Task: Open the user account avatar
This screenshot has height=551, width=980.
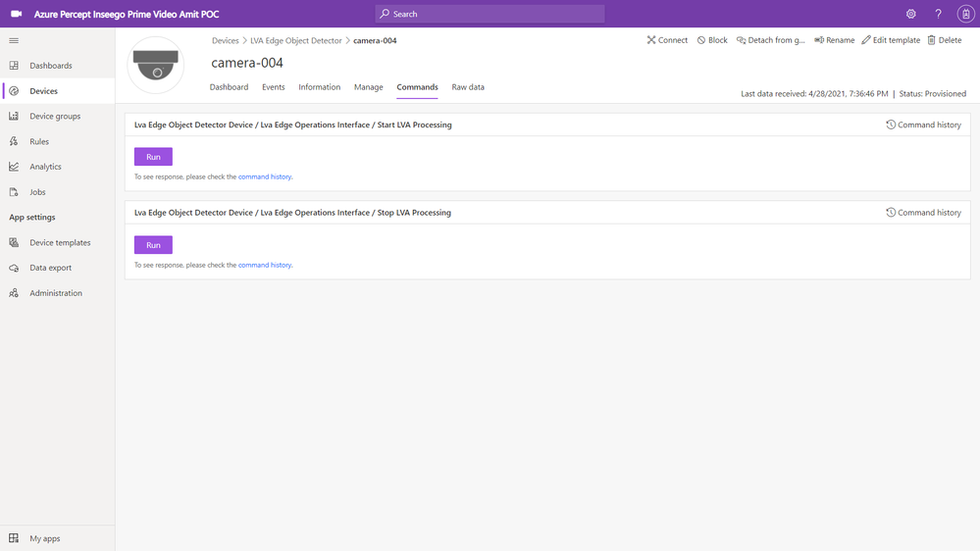Action: (x=965, y=14)
